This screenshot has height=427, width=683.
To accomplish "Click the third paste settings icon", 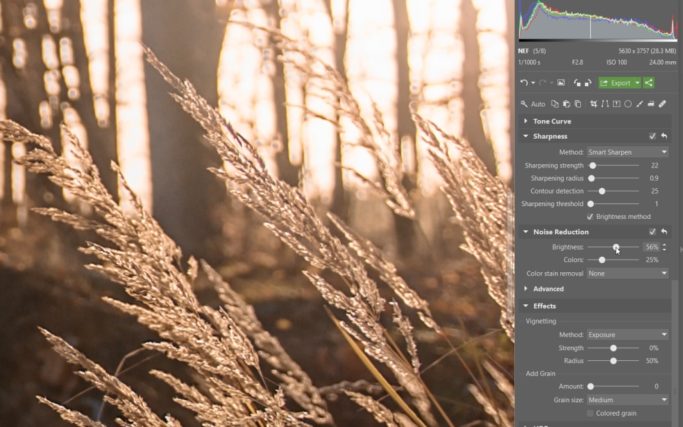I will 578,104.
